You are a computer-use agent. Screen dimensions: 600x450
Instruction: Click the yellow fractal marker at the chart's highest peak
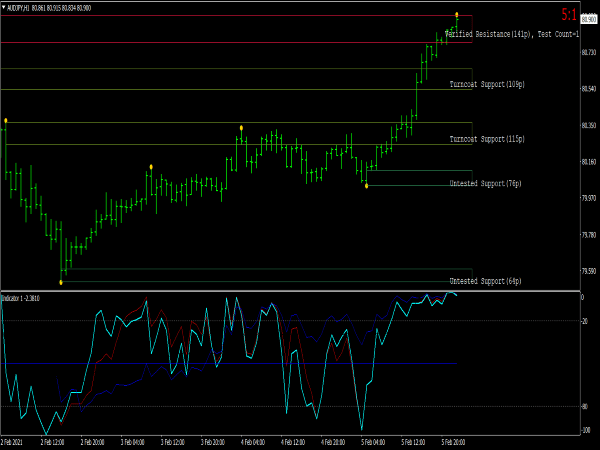[457, 14]
